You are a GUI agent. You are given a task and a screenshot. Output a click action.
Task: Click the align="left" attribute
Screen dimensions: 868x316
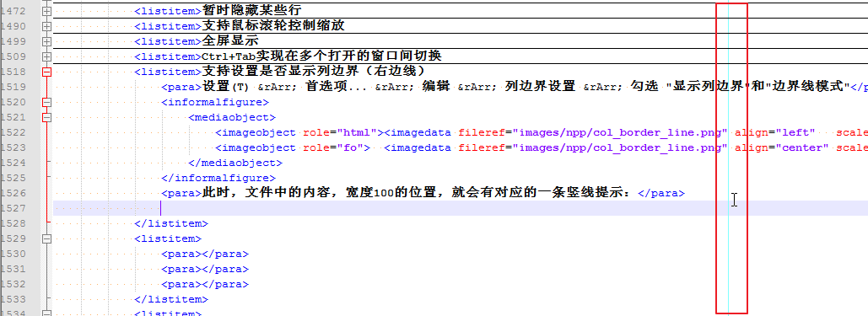pyautogui.click(x=775, y=132)
